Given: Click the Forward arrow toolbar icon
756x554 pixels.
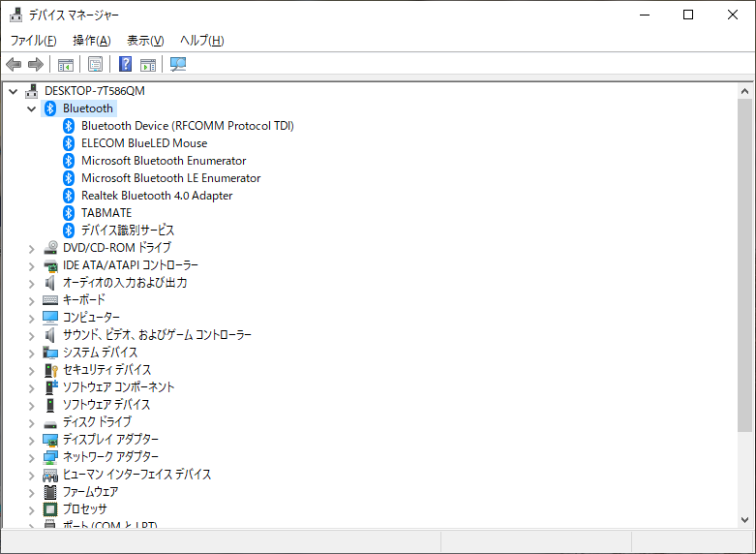Looking at the screenshot, I should 36,64.
